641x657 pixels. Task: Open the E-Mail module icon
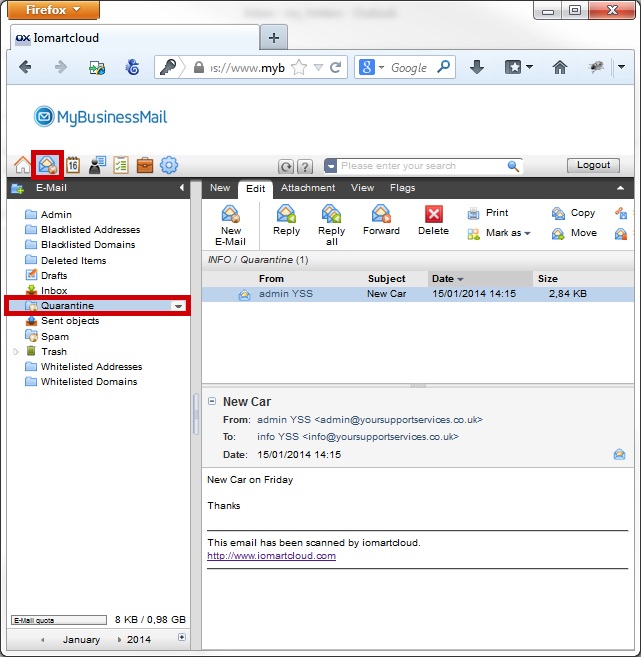click(47, 165)
